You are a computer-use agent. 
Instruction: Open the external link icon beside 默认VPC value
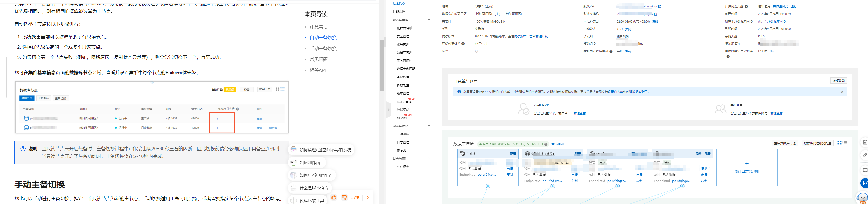pyautogui.click(x=660, y=6)
